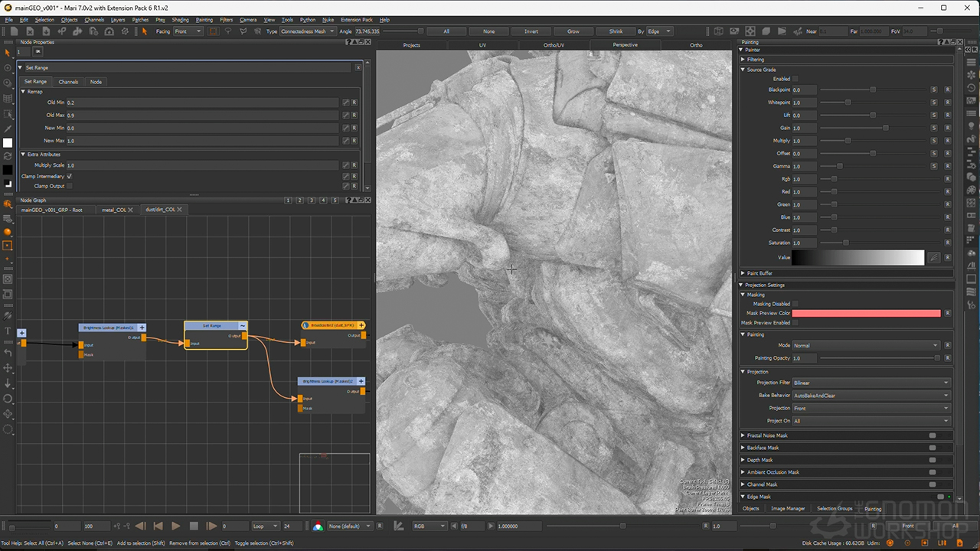
Task: Expand the Fractal Noise Mask section
Action: (x=742, y=435)
